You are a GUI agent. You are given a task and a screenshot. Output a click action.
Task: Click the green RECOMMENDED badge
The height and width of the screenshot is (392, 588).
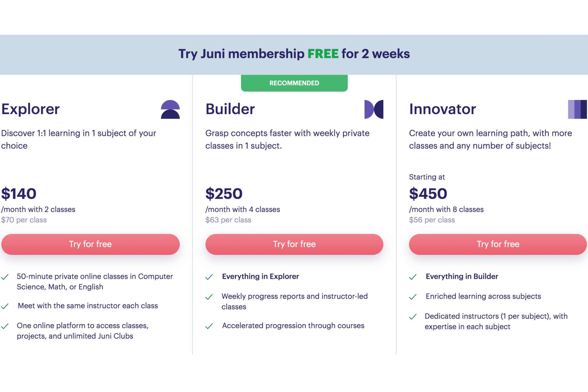tap(294, 83)
